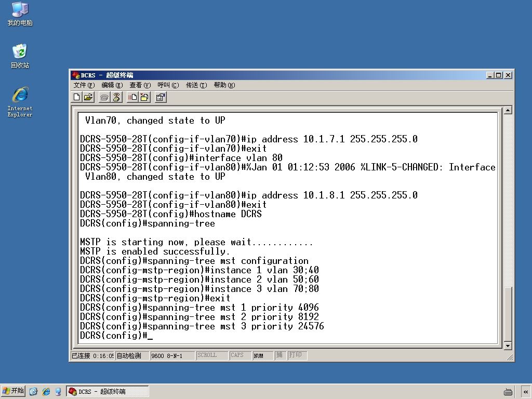
Task: Click the Open file toolbar icon
Action: 88,97
